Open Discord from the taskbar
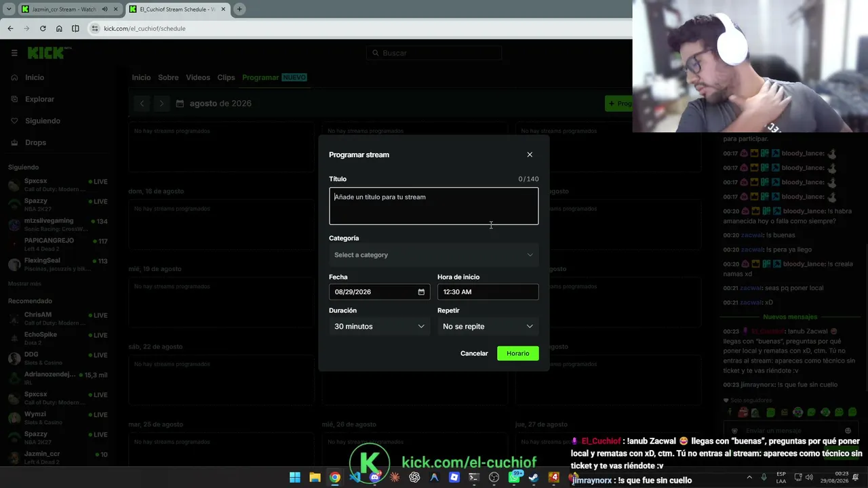The image size is (868, 488). click(375, 477)
